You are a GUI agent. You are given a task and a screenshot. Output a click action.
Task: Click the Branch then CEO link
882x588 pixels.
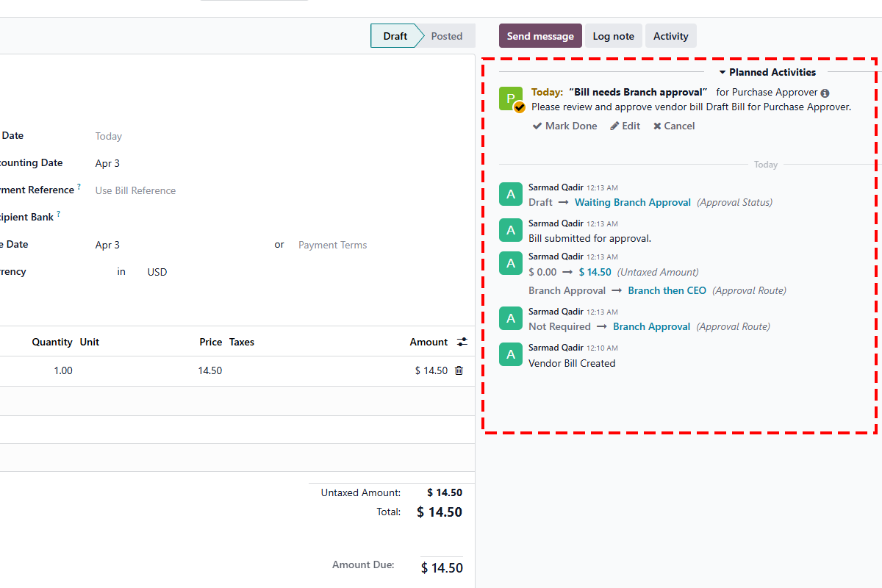coord(667,290)
